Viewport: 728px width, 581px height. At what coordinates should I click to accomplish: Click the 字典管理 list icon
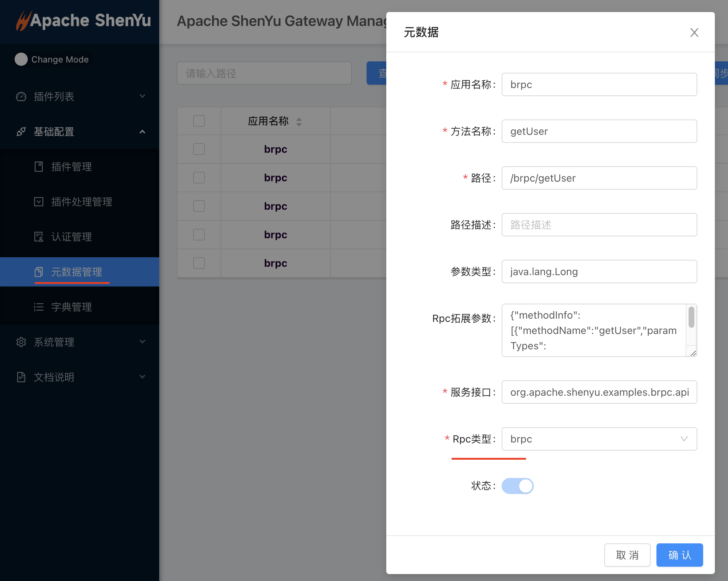coord(39,307)
